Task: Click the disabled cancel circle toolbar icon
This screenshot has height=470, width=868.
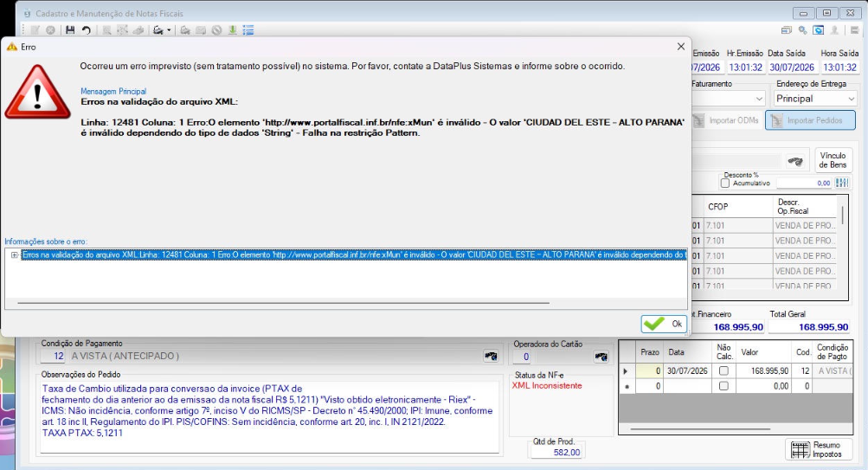Action: [x=50, y=30]
